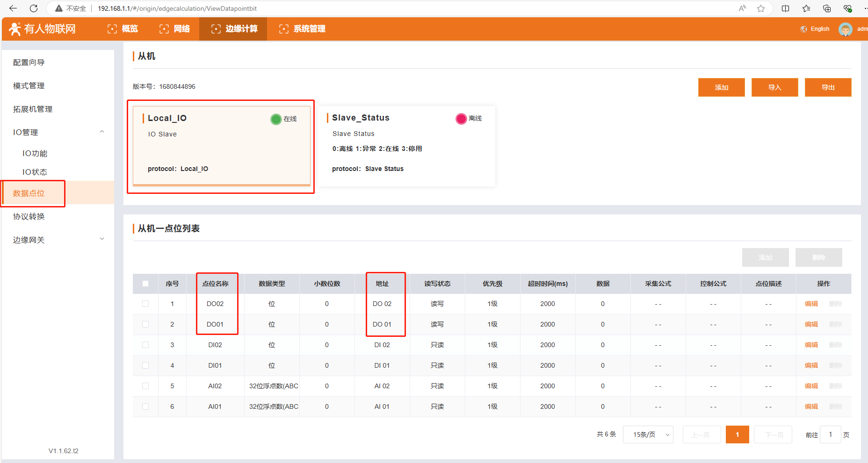
Task: Open the 15条/页 page size dropdown
Action: click(x=648, y=435)
